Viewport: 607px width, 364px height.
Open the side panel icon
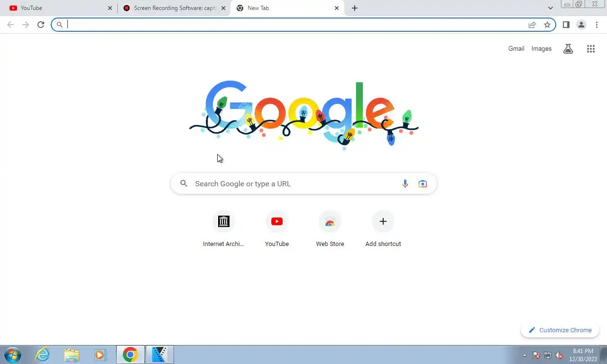pyautogui.click(x=566, y=25)
